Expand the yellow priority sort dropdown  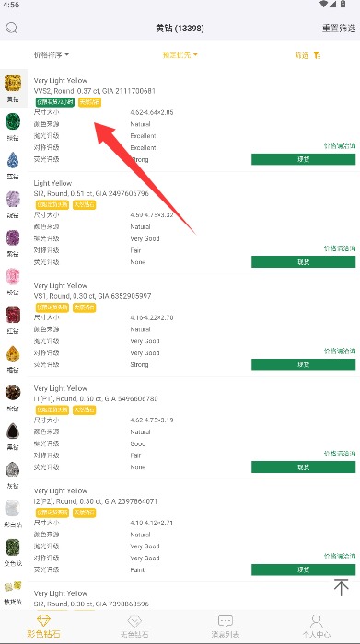[180, 54]
